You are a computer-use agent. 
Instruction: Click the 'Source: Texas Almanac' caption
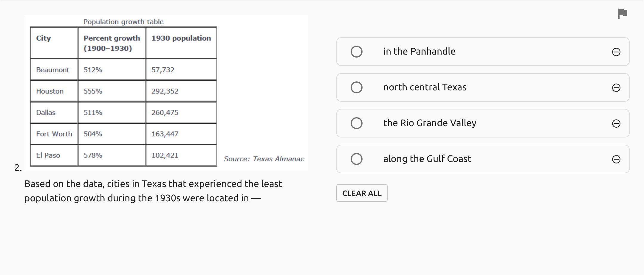264,159
